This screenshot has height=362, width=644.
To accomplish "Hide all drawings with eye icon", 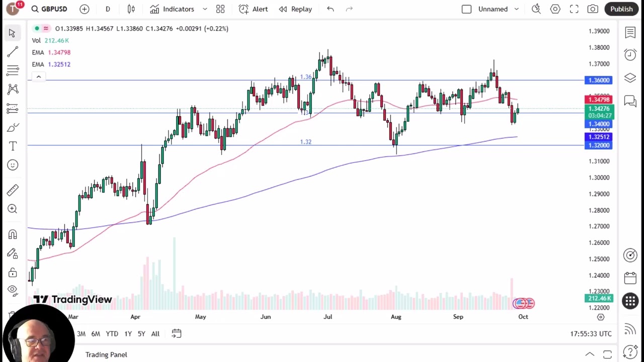I will pyautogui.click(x=13, y=290).
